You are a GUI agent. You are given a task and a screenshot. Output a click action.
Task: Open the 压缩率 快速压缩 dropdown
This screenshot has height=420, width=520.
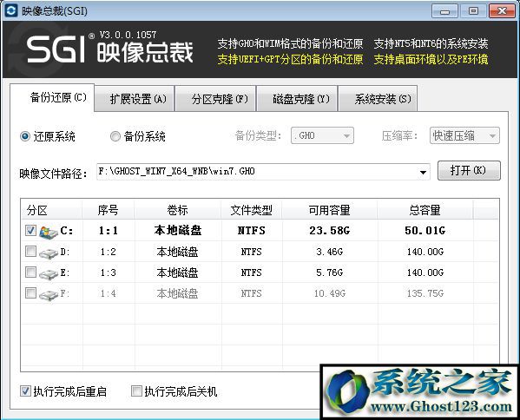coord(464,135)
